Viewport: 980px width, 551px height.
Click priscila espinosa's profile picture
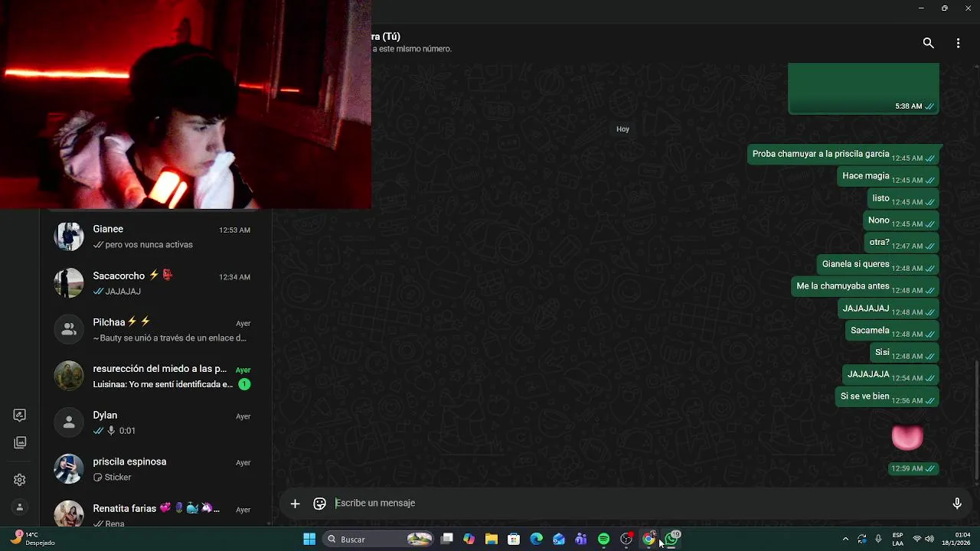(x=69, y=469)
